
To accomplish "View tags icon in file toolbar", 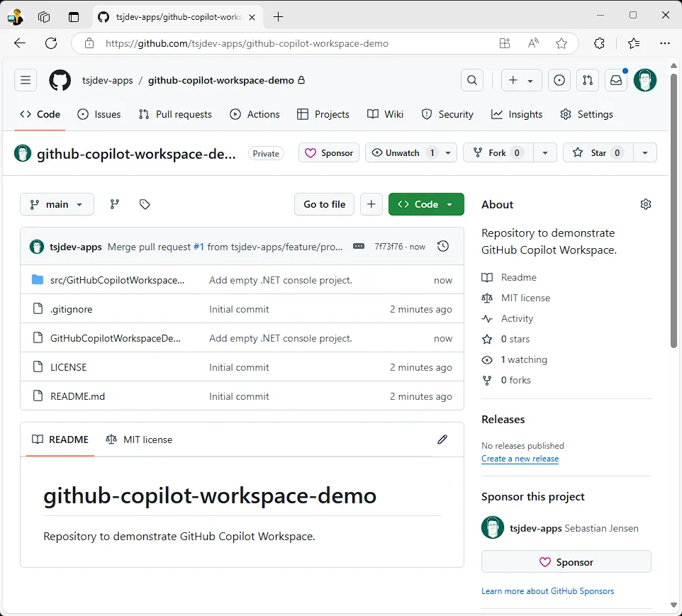I will [145, 204].
